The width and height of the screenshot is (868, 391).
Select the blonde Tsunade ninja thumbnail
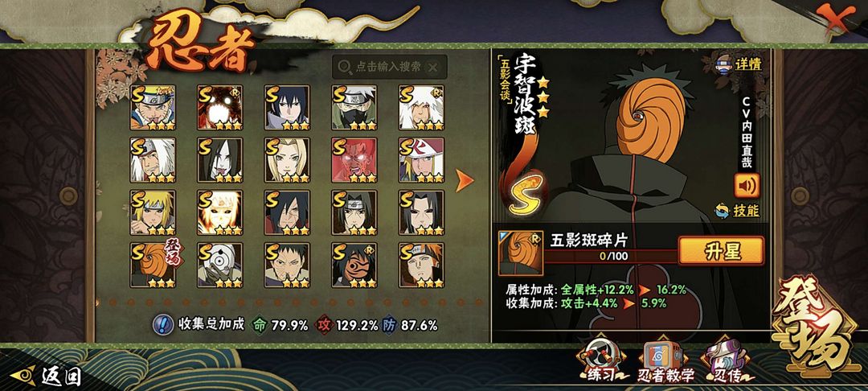click(287, 160)
